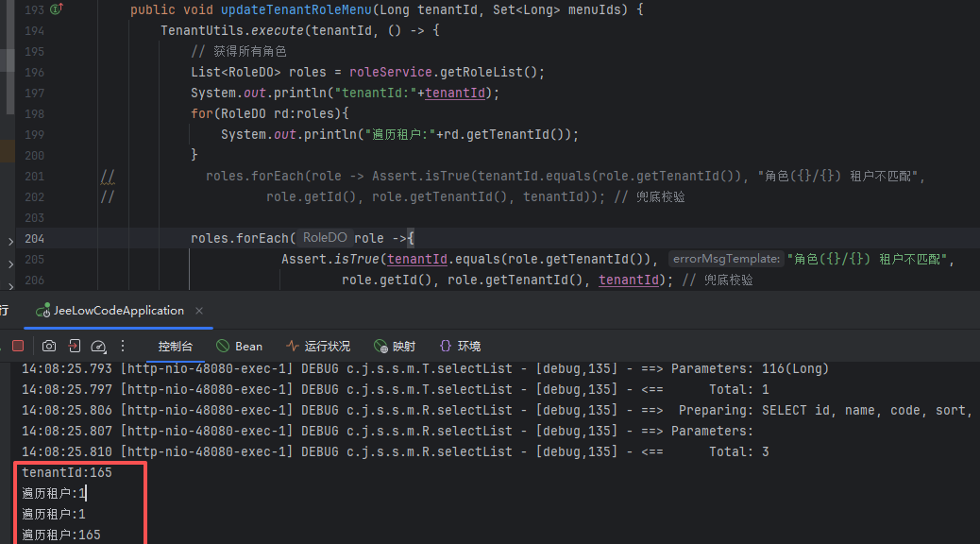Click the camera thread dump icon
The height and width of the screenshot is (544, 980).
tap(49, 347)
